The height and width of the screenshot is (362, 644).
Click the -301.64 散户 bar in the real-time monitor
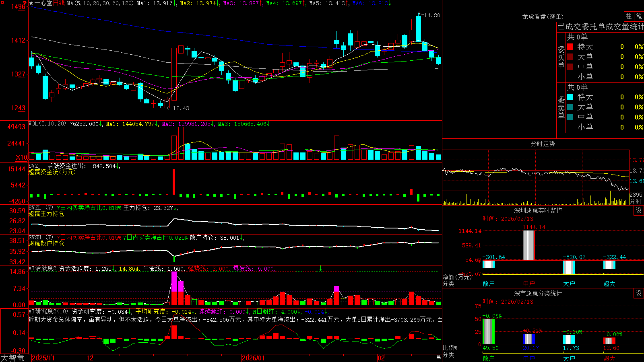(x=489, y=264)
